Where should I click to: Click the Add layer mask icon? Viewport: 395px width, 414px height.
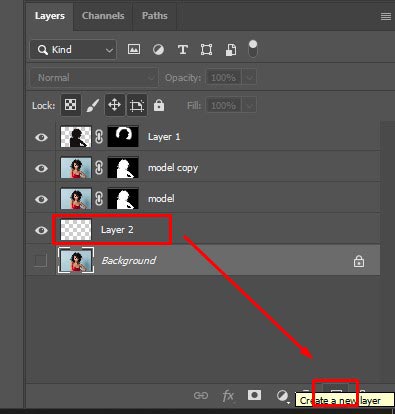254,395
